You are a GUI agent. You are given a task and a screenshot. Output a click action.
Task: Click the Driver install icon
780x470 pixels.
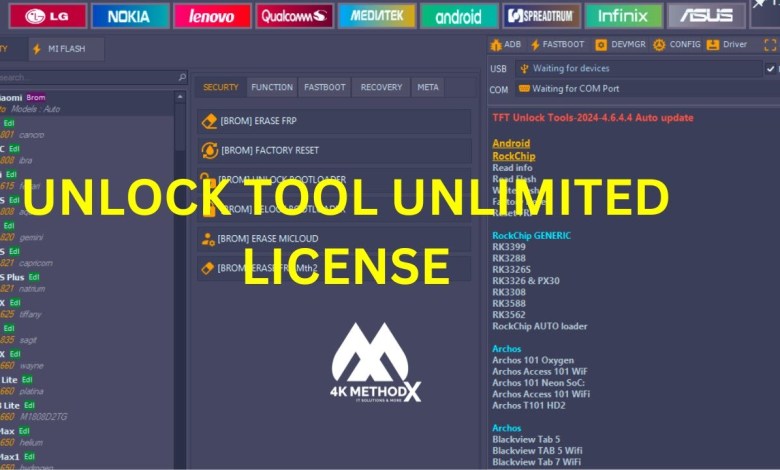(713, 45)
